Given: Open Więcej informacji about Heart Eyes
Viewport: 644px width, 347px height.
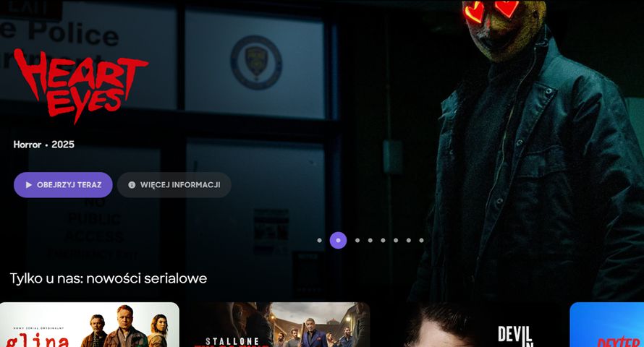Looking at the screenshot, I should [x=174, y=185].
